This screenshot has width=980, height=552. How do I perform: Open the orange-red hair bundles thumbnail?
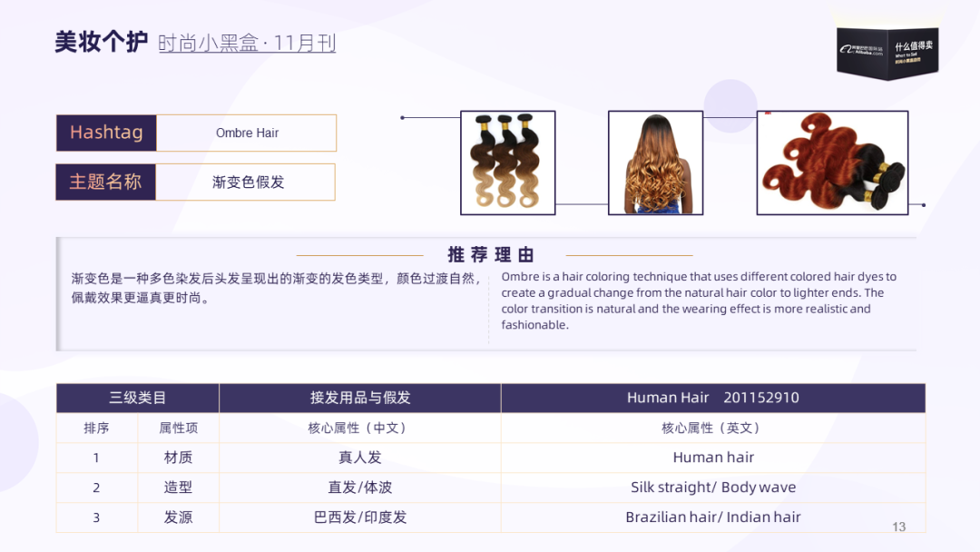tap(832, 163)
